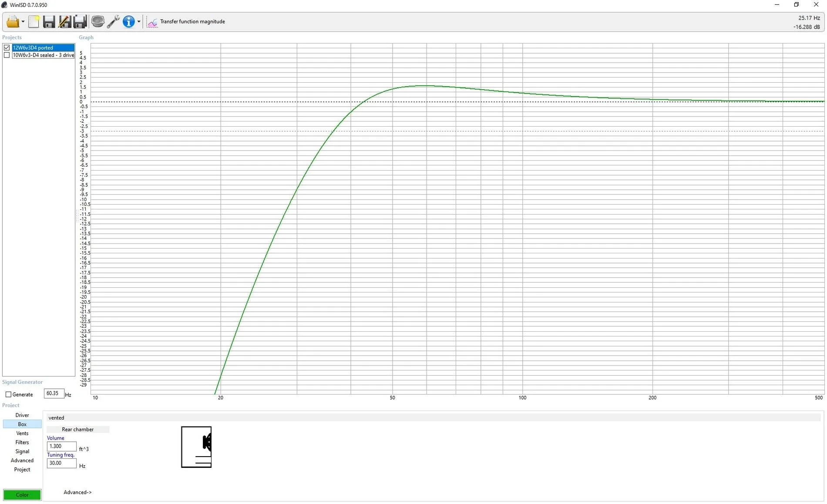
Task: Click the Tuning freq. label link
Action: pyautogui.click(x=61, y=455)
